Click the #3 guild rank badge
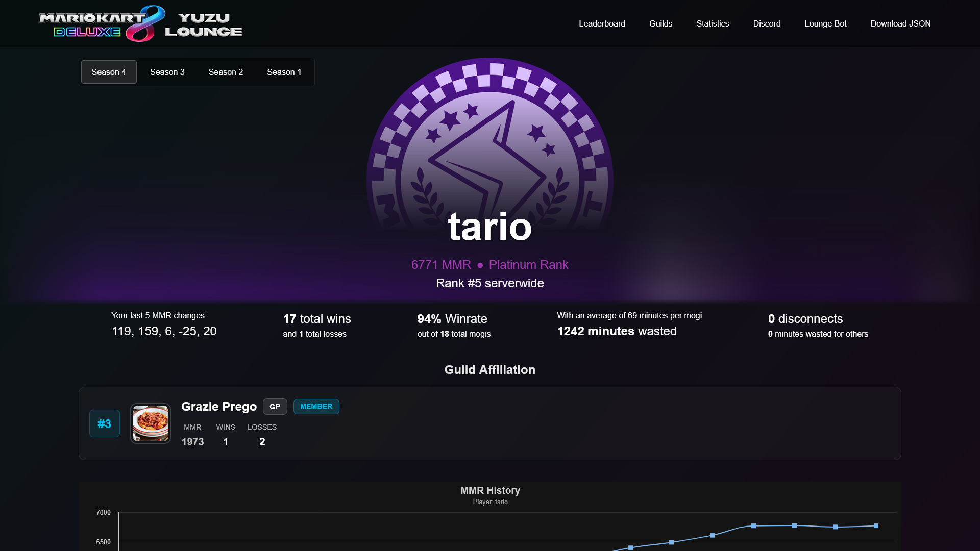The width and height of the screenshot is (980, 551). pyautogui.click(x=105, y=423)
